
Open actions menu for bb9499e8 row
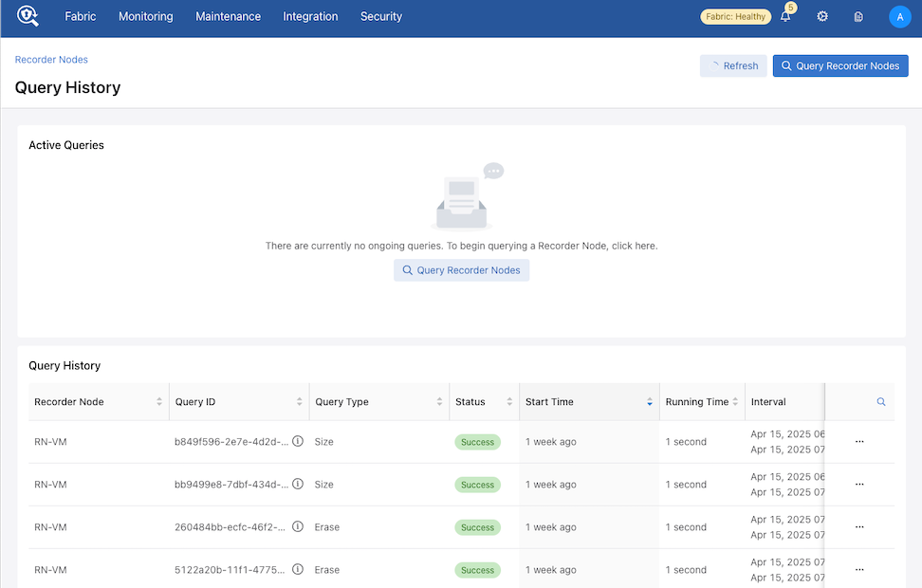point(859,484)
